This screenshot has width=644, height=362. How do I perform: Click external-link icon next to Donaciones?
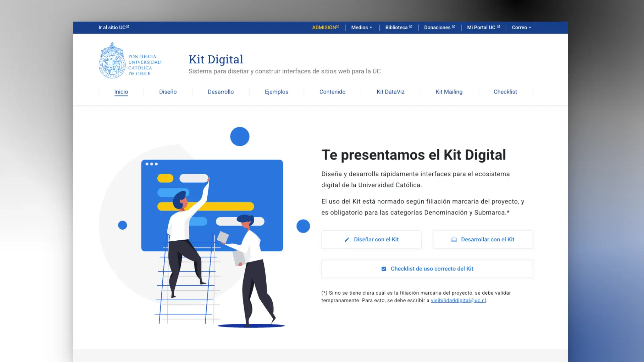pyautogui.click(x=453, y=26)
